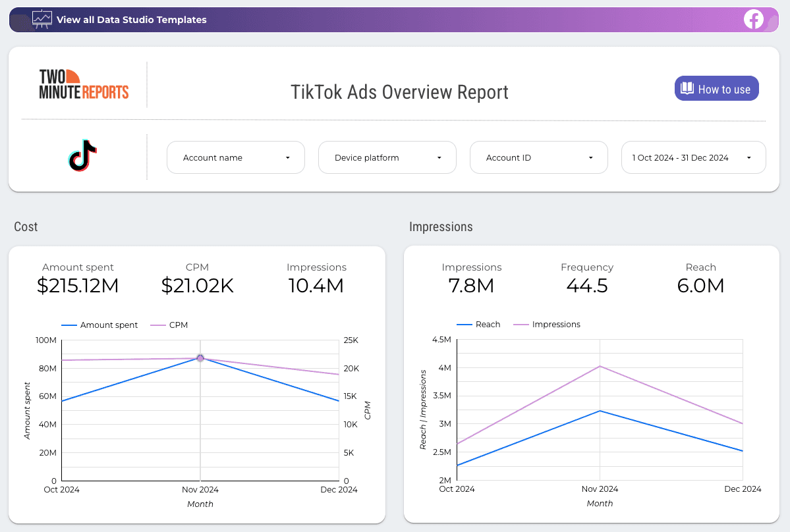Expand the Device platform filter
Image resolution: width=790 pixels, height=532 pixels.
(387, 157)
